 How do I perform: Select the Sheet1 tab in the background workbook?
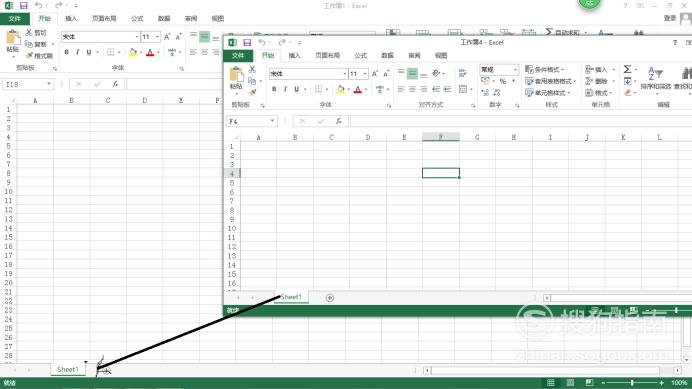pyautogui.click(x=68, y=369)
